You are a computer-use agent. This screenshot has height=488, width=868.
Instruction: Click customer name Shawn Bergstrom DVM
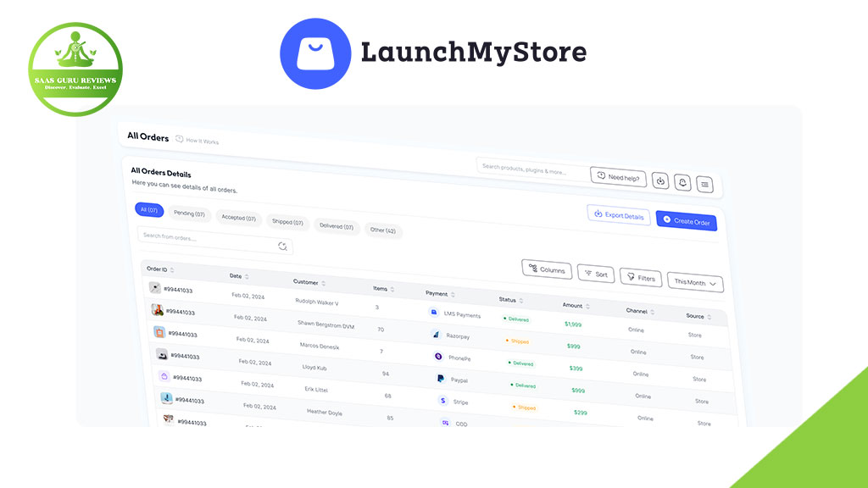pyautogui.click(x=326, y=324)
